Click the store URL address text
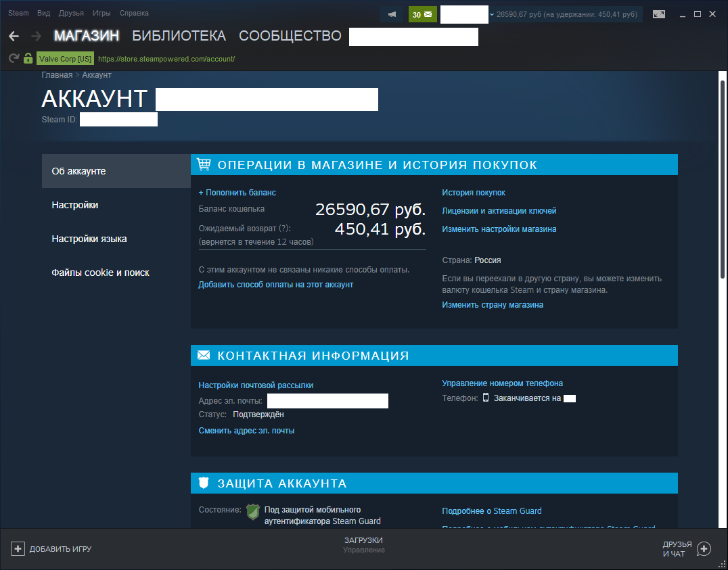This screenshot has height=570, width=728. [x=166, y=59]
